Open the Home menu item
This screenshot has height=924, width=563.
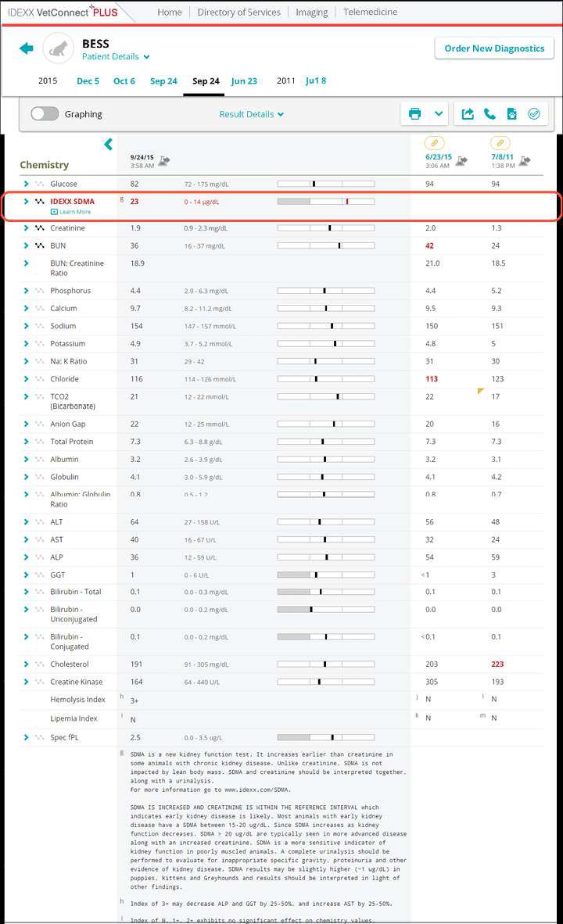[x=170, y=12]
